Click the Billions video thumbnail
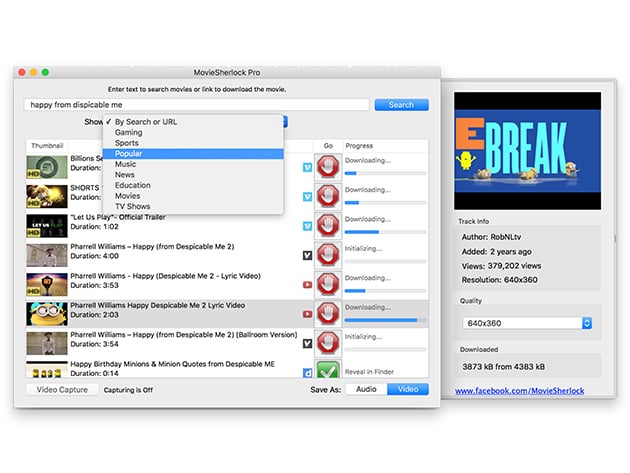The image size is (630, 473). [47, 167]
